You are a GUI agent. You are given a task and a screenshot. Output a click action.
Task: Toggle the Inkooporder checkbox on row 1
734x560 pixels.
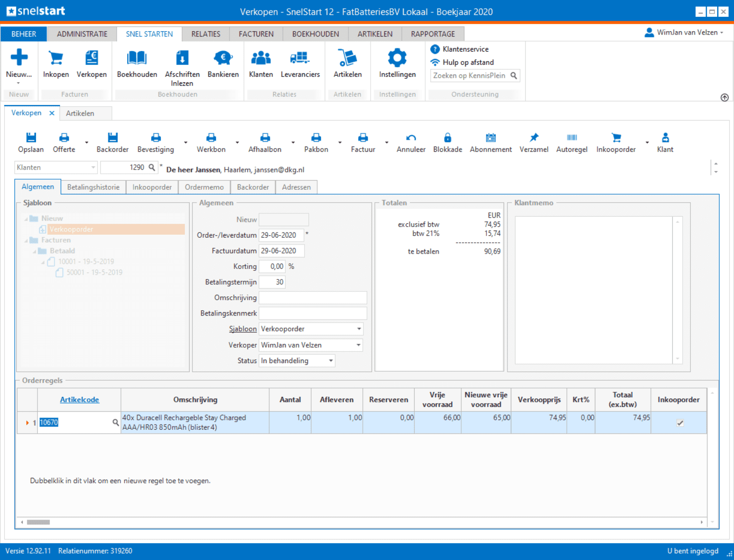[680, 423]
